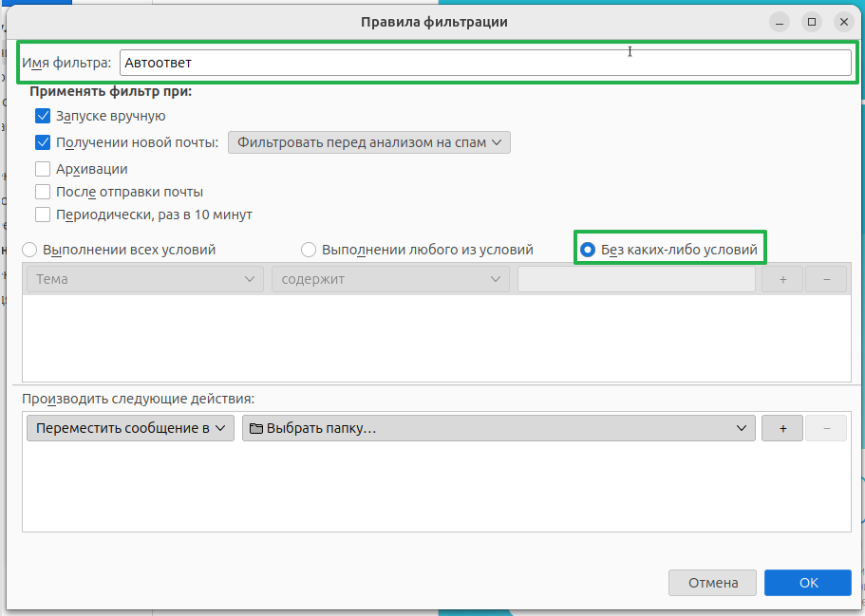Close the Правила фильтрации dialog window
Screen dimensions: 865x616
coord(842,21)
